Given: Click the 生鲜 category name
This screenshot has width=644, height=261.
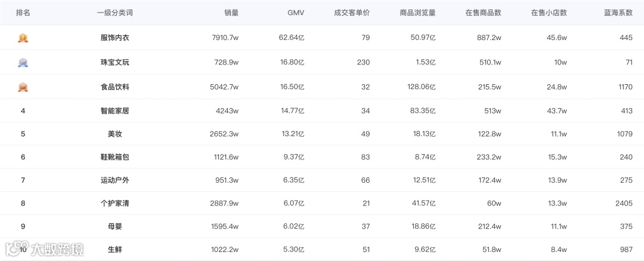Looking at the screenshot, I should [x=114, y=249].
